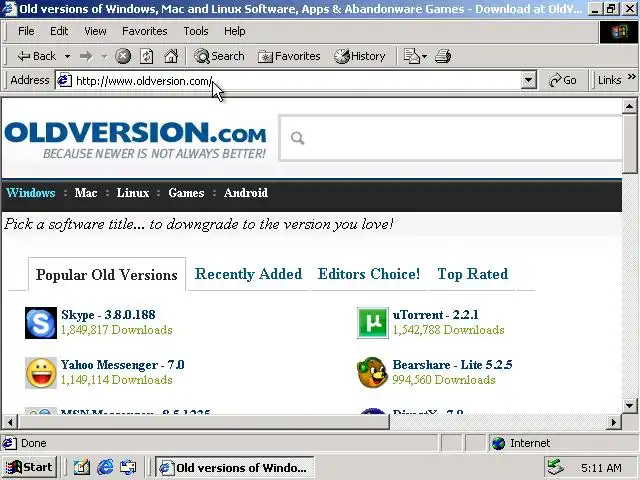This screenshot has width=640, height=480.
Task: Click the vertical scrollbar thumb
Action: [630, 144]
